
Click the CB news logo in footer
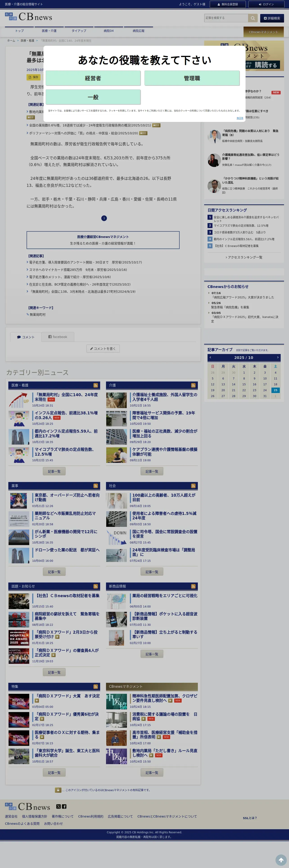[x=28, y=806]
